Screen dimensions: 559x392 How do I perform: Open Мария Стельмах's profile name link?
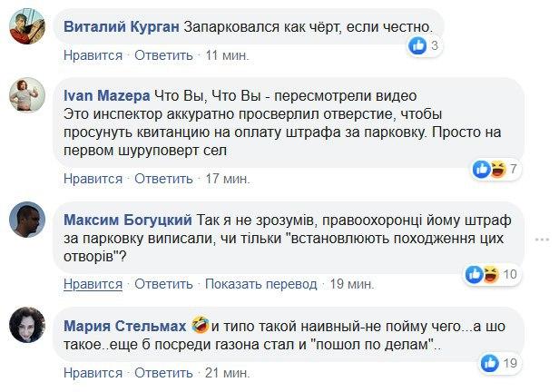[x=126, y=324]
